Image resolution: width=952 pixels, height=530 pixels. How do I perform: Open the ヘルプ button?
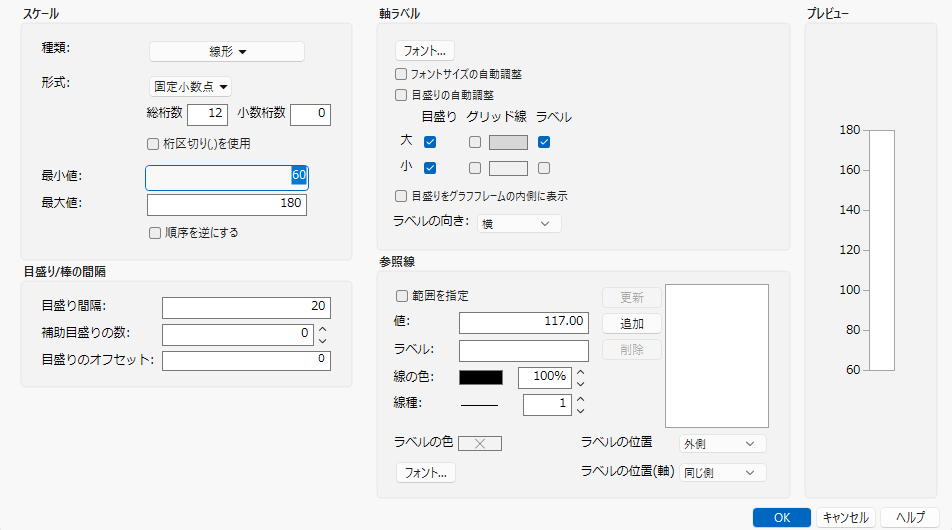pos(910,517)
